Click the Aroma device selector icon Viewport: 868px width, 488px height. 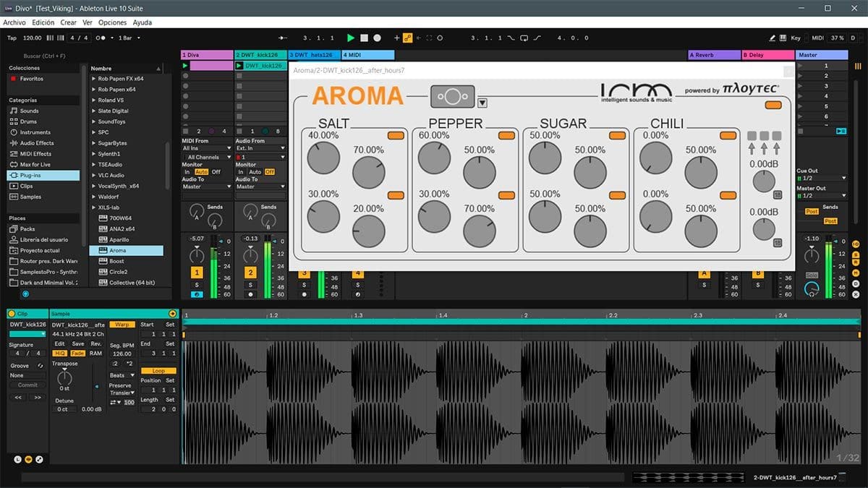pyautogui.click(x=453, y=96)
